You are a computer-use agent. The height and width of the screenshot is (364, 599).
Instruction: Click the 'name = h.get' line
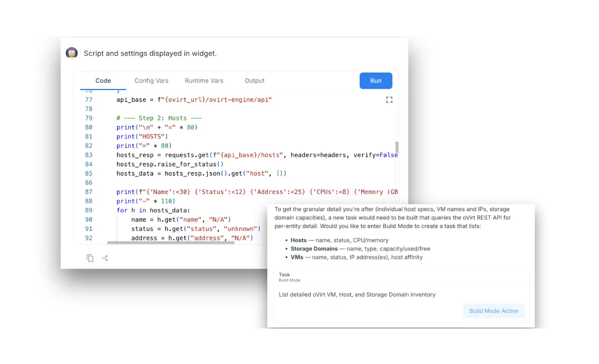[181, 219]
